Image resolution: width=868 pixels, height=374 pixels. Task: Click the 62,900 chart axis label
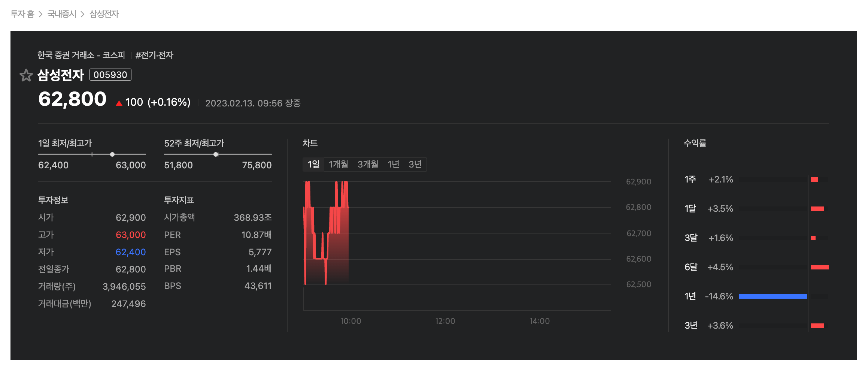(x=638, y=182)
